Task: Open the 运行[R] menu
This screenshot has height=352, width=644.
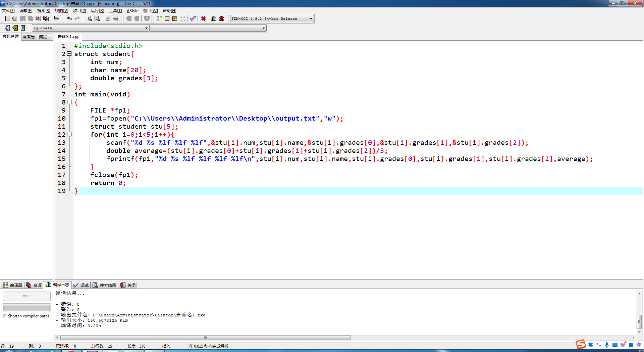Action: [97, 11]
